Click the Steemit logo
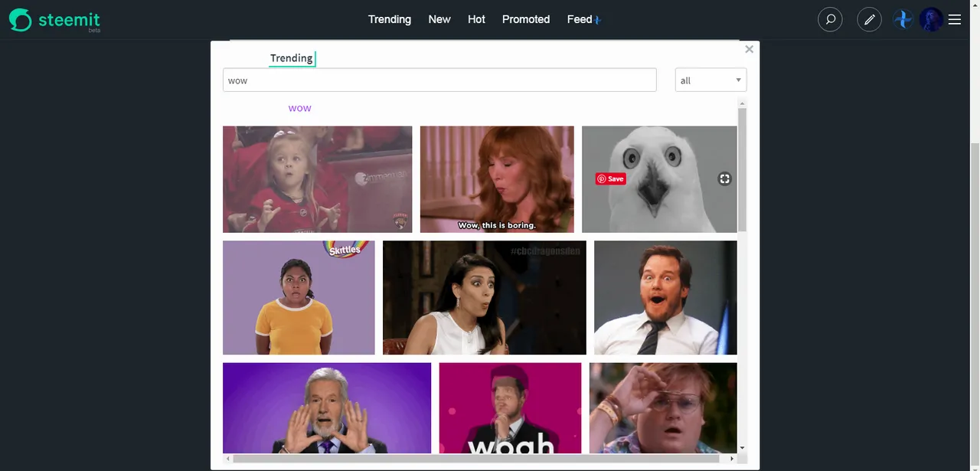980x471 pixels. pyautogui.click(x=54, y=20)
